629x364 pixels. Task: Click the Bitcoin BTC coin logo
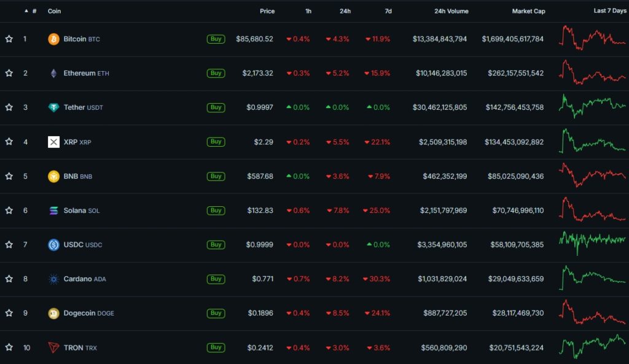(x=54, y=38)
